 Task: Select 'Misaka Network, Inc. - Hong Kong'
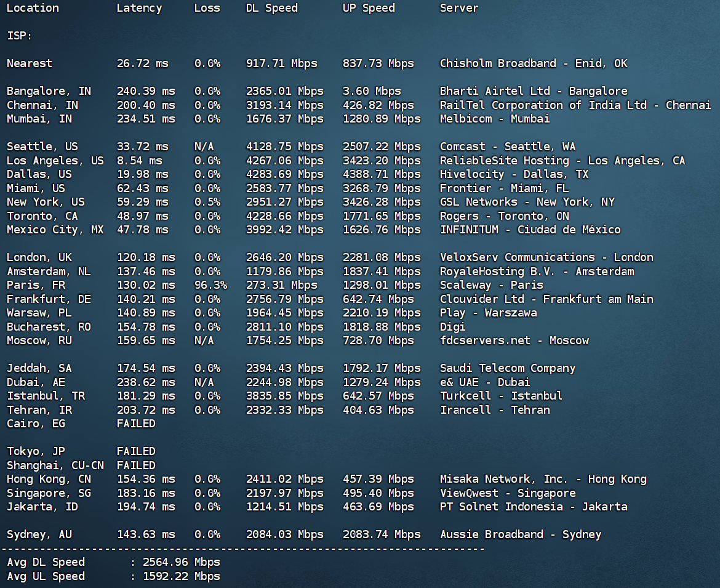[543, 479]
